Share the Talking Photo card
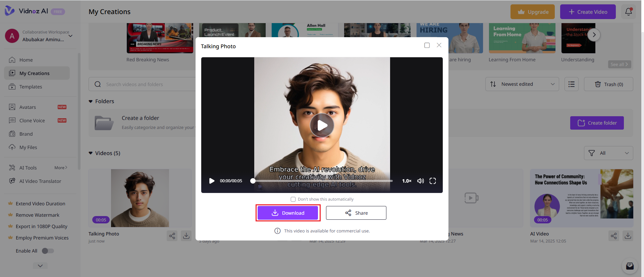Screen dimensions: 644x277 point(172,236)
